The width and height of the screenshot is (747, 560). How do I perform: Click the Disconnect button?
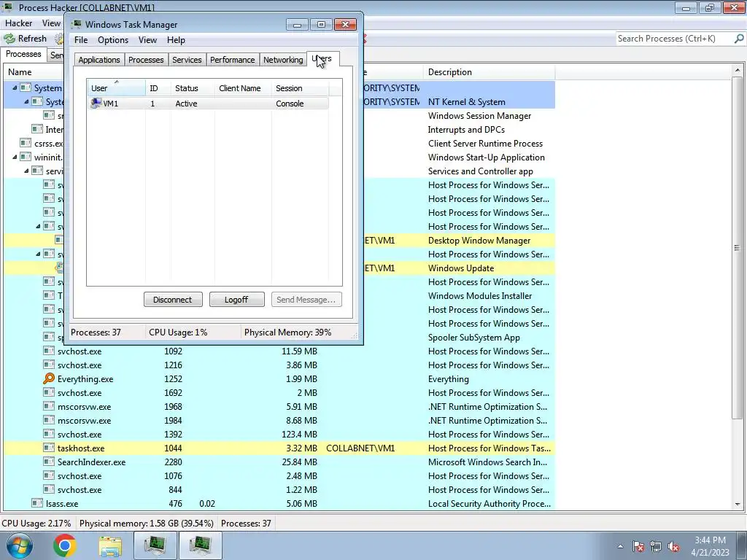tap(173, 300)
